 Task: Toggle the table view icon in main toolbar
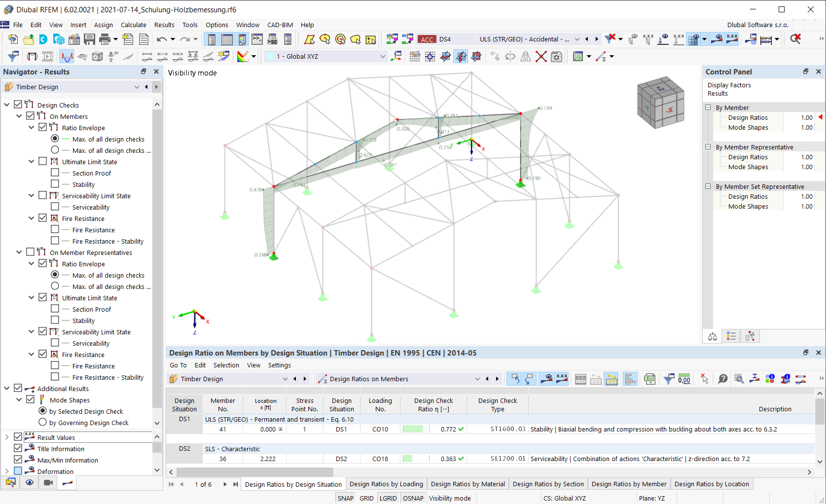(x=227, y=39)
